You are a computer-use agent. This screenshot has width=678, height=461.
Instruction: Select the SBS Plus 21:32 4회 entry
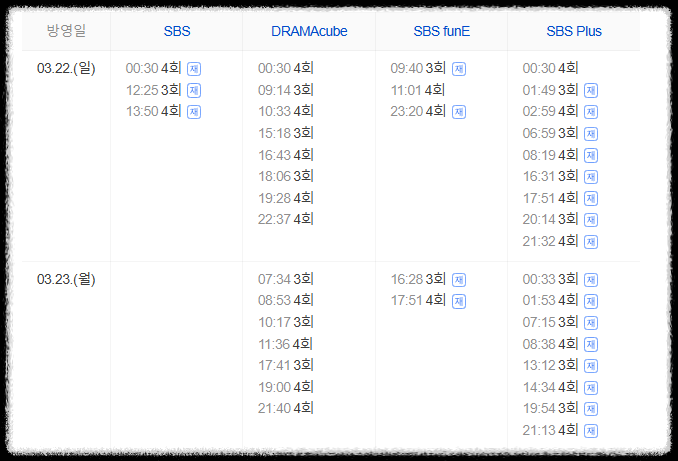550,241
